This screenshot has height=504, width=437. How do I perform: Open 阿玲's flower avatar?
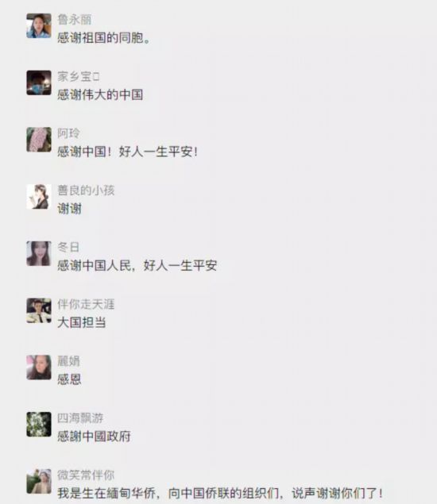(39, 140)
